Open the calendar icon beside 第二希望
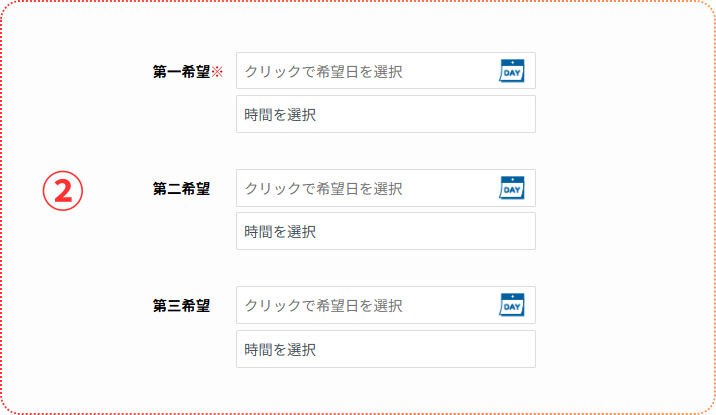Screen dimensions: 716x415 [512, 188]
